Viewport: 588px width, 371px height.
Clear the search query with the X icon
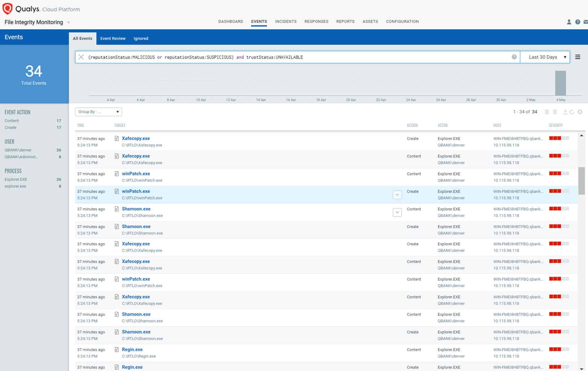[81, 57]
